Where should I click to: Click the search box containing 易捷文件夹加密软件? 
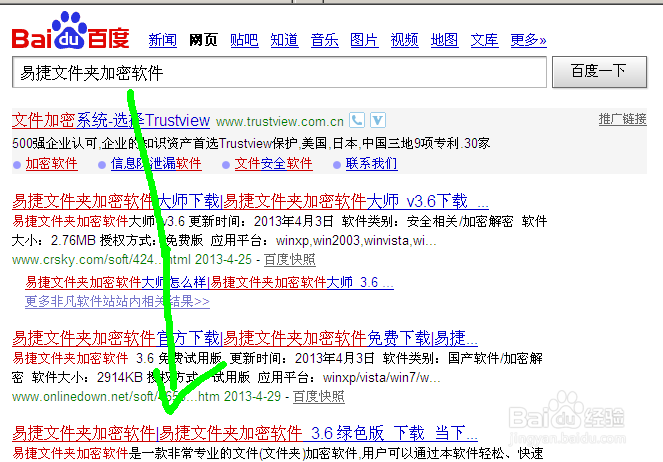pos(279,72)
